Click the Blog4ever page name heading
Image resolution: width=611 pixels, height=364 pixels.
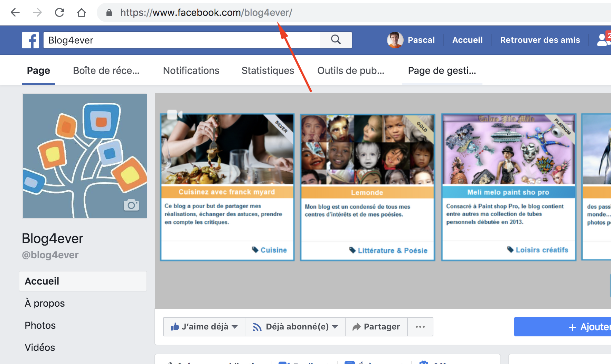[53, 239]
